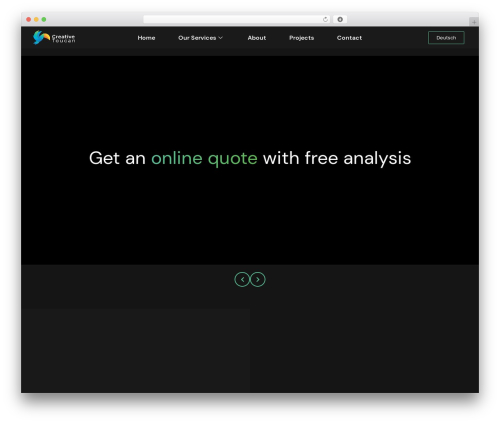Open the Home menu item

click(x=146, y=38)
